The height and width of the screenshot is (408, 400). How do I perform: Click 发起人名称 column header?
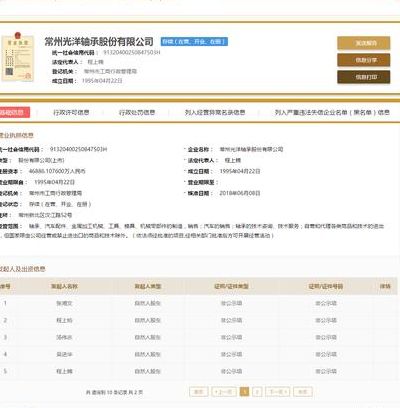click(x=64, y=286)
